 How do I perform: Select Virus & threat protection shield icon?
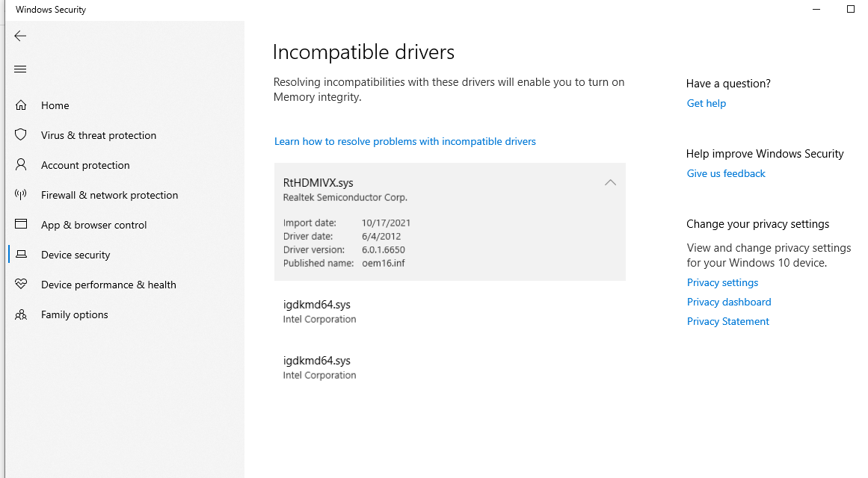pyautogui.click(x=21, y=135)
